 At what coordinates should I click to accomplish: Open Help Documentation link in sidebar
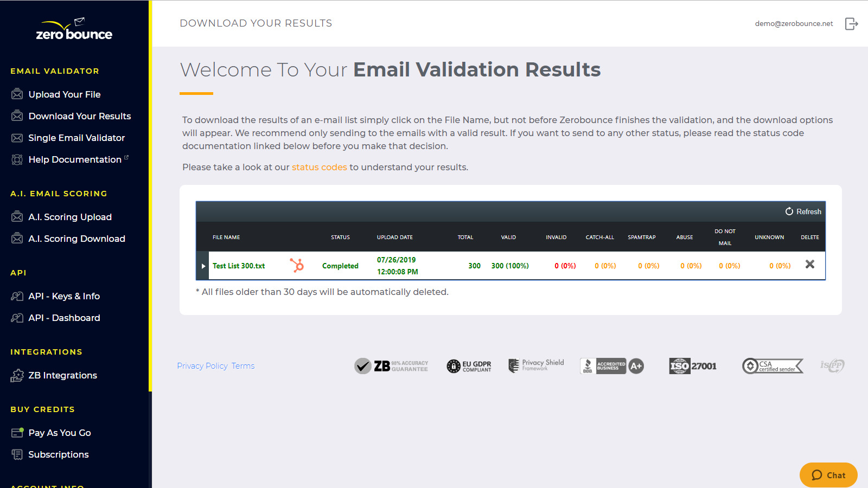75,159
